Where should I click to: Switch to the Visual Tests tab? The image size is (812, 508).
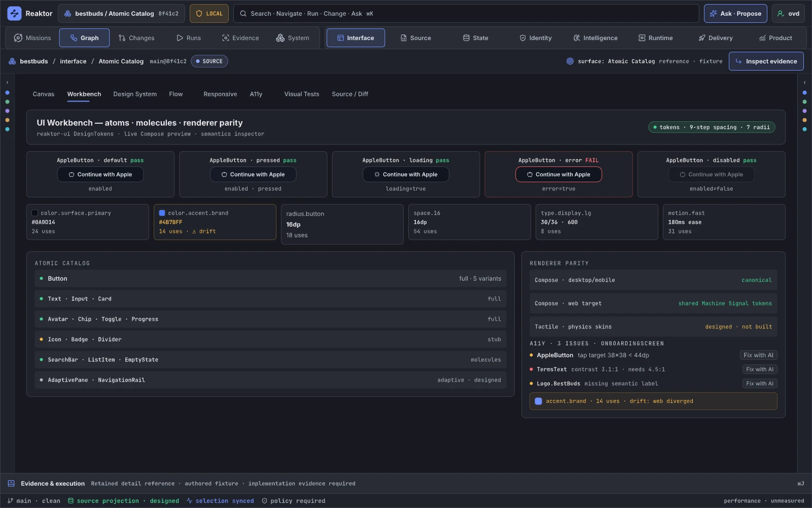pos(302,94)
